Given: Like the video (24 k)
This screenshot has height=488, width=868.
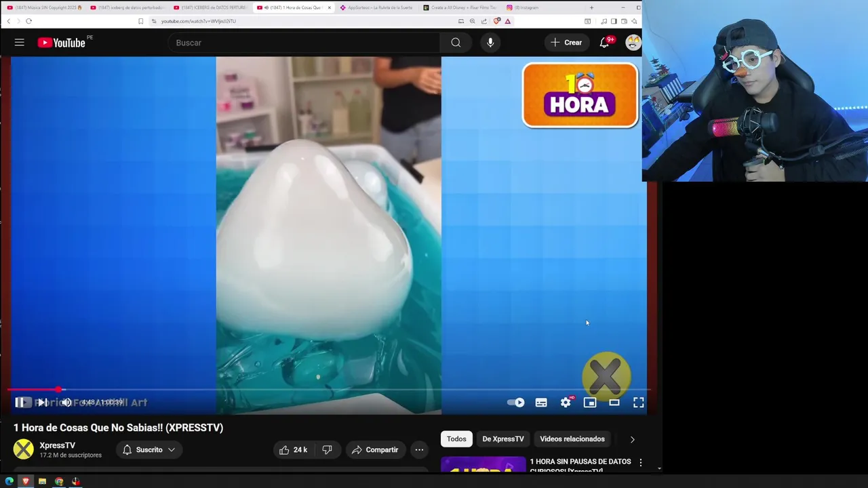Looking at the screenshot, I should (x=293, y=449).
